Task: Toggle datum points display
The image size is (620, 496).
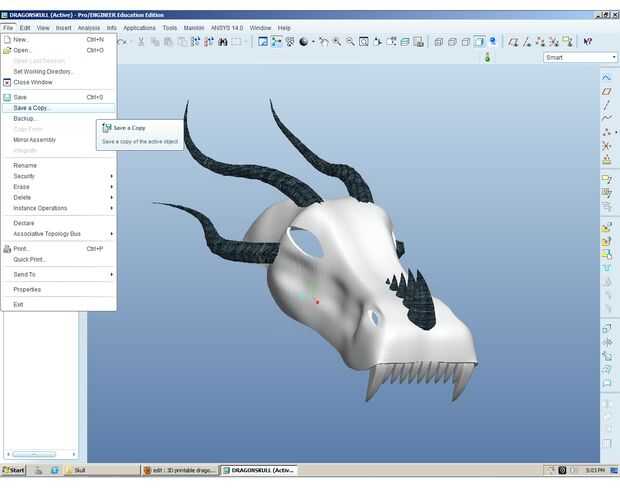Action: coord(541,42)
